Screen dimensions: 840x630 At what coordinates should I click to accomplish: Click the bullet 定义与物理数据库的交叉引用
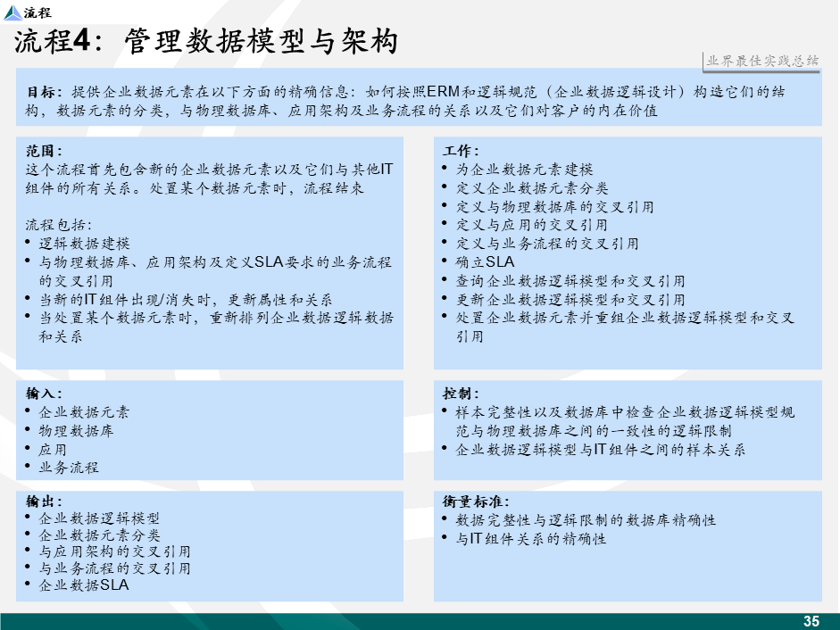pyautogui.click(x=555, y=207)
